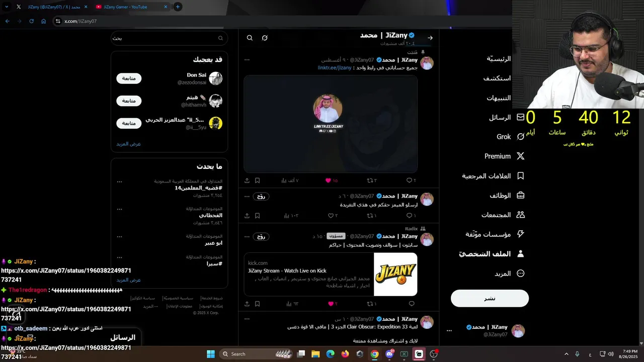Open the #سيرا trending topic

214,263
